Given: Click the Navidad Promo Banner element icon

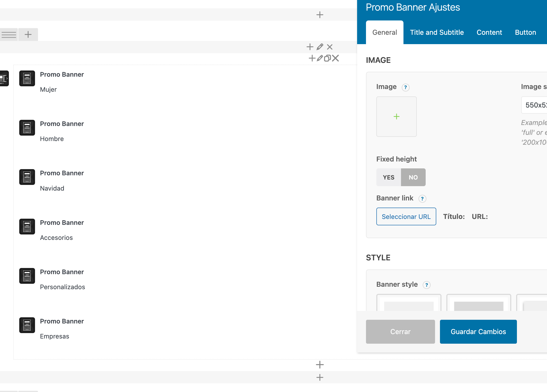Looking at the screenshot, I should [27, 177].
